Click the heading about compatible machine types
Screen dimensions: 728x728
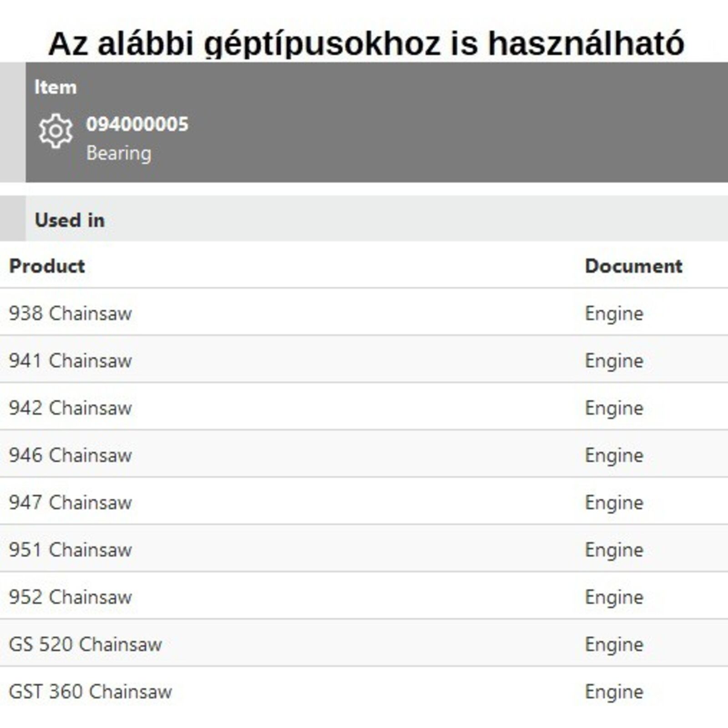(x=366, y=44)
